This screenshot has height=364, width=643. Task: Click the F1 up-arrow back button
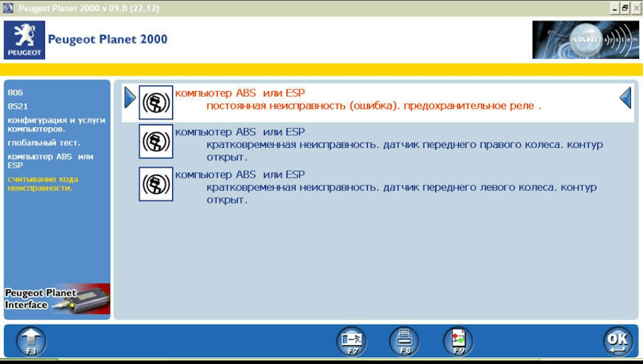point(31,341)
